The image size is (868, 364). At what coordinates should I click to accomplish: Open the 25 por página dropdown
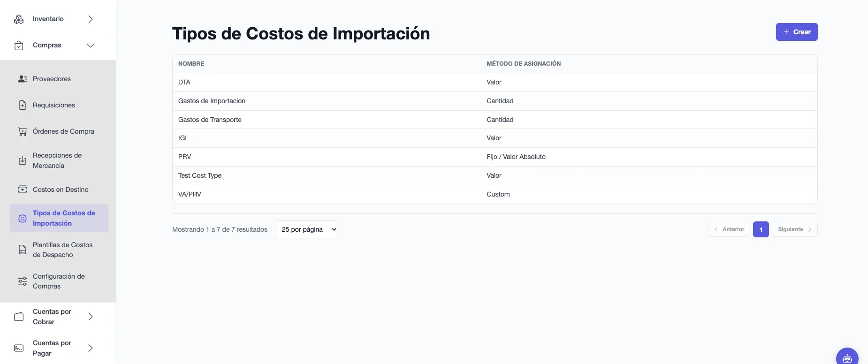coord(306,229)
